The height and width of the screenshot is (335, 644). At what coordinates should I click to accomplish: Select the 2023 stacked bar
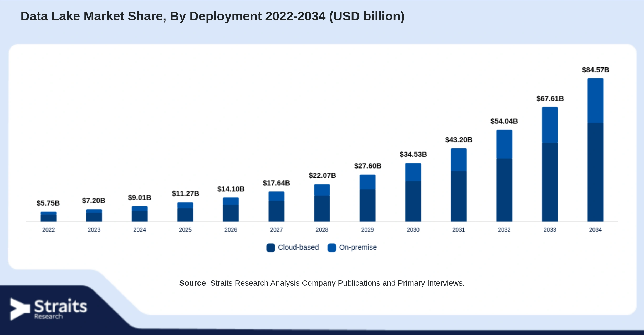pyautogui.click(x=94, y=215)
